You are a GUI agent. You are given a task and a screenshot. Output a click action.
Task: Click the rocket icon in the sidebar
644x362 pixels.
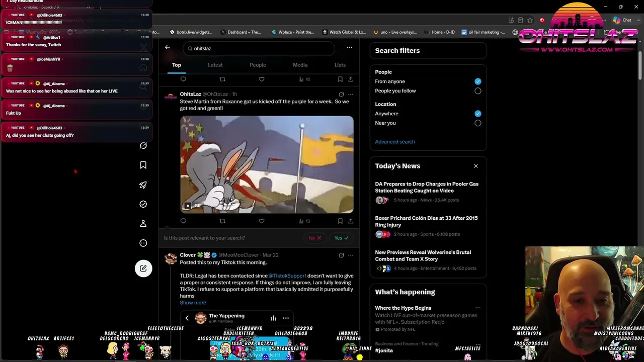143,185
